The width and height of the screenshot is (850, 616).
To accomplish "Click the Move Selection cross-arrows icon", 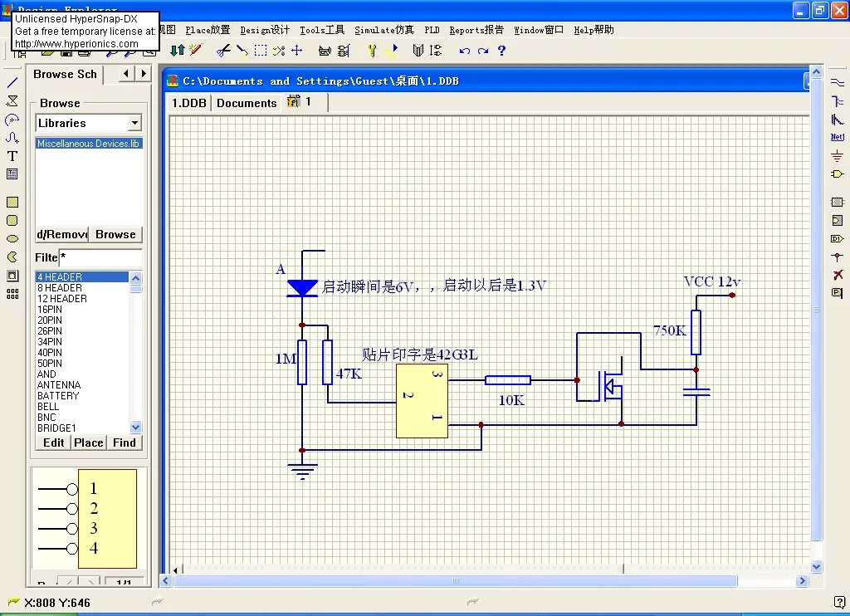I will click(297, 51).
